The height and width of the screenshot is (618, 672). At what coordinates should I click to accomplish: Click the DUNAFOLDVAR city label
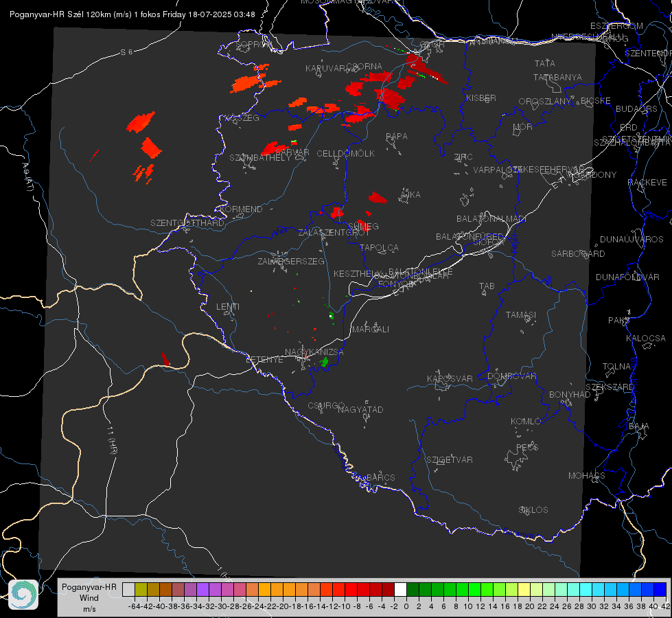click(x=627, y=277)
